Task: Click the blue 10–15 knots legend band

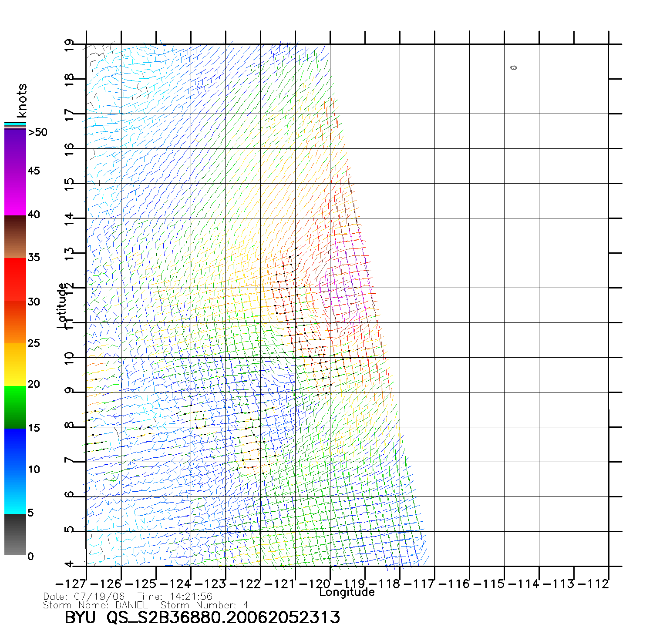Action: tap(15, 449)
